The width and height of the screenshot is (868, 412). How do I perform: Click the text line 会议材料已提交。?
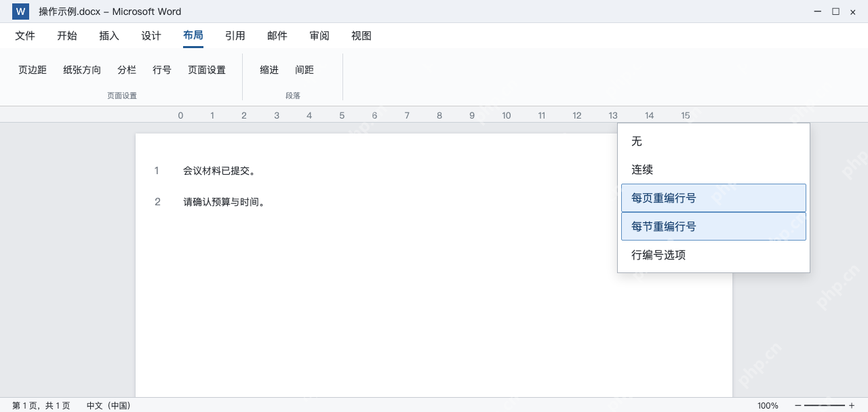point(220,171)
